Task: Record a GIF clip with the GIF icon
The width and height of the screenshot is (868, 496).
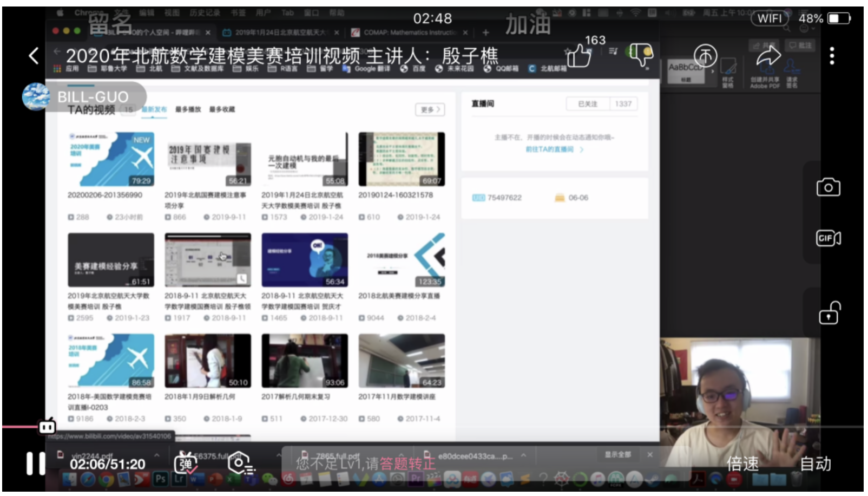Action: [828, 238]
